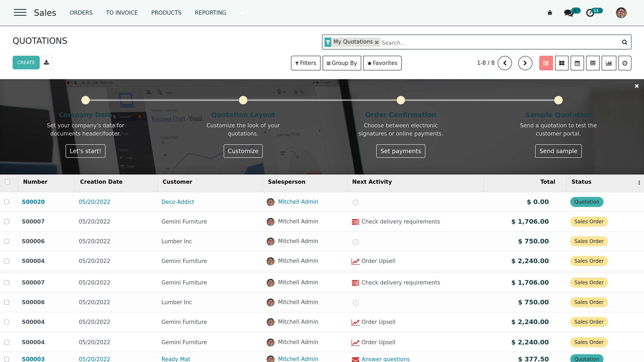Image resolution: width=644 pixels, height=362 pixels.
Task: Click the Set payments button
Action: [400, 151]
